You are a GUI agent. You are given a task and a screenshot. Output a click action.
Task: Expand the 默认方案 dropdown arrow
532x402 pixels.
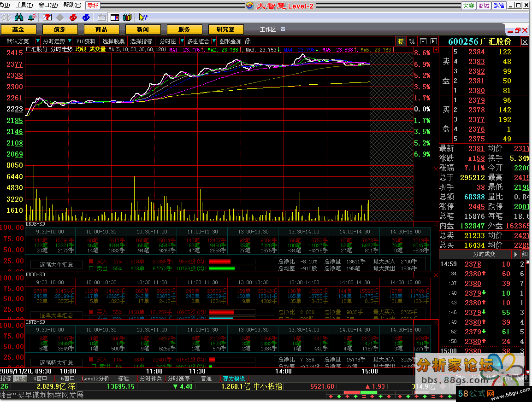pos(38,41)
